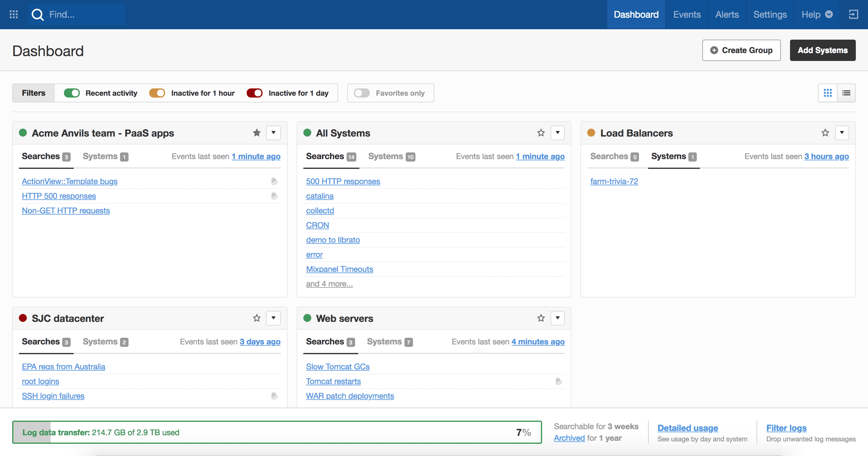Open All Systems group dropdown menu

tap(557, 133)
